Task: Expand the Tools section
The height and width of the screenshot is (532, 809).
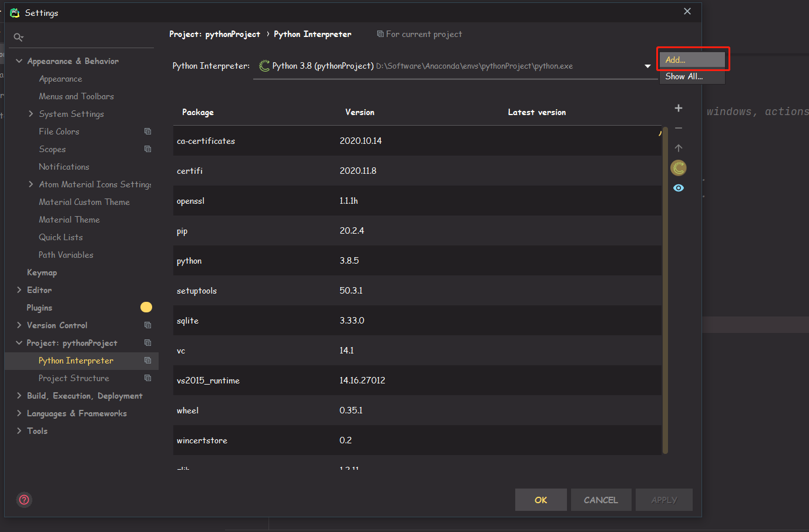Action: pyautogui.click(x=19, y=431)
